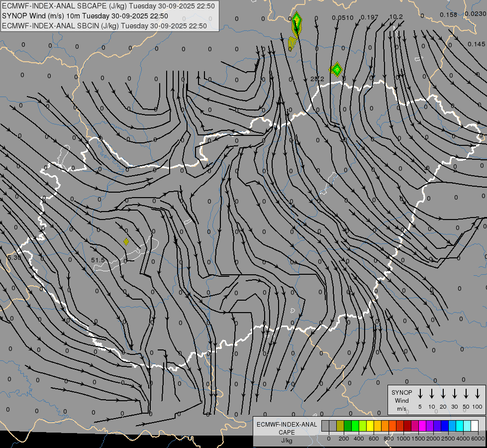
Task: Click the 0.158 value near the top-right corner
Action: 449,14
